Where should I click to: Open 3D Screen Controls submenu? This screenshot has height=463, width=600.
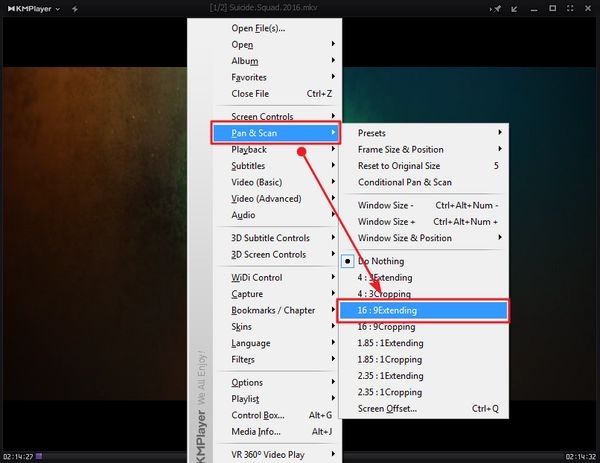tap(276, 254)
